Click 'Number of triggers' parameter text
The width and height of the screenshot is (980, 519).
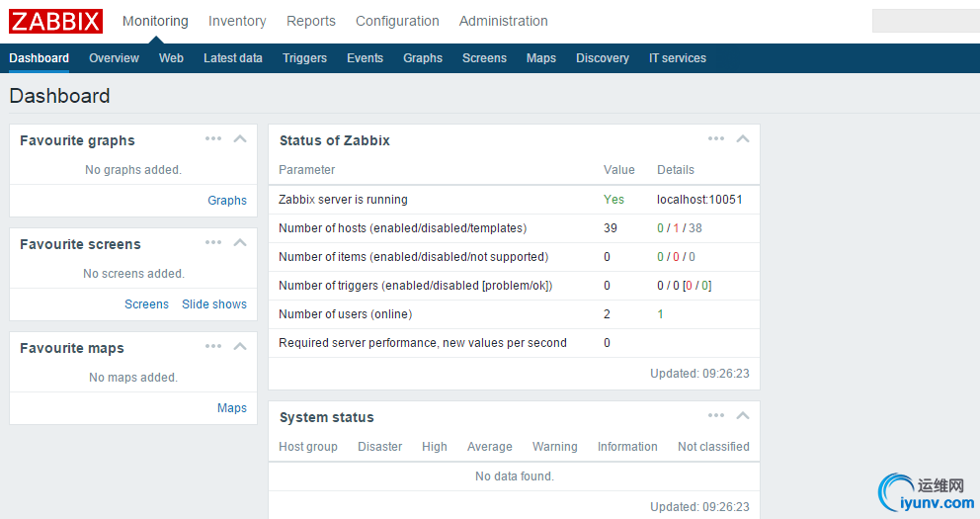tap(416, 286)
